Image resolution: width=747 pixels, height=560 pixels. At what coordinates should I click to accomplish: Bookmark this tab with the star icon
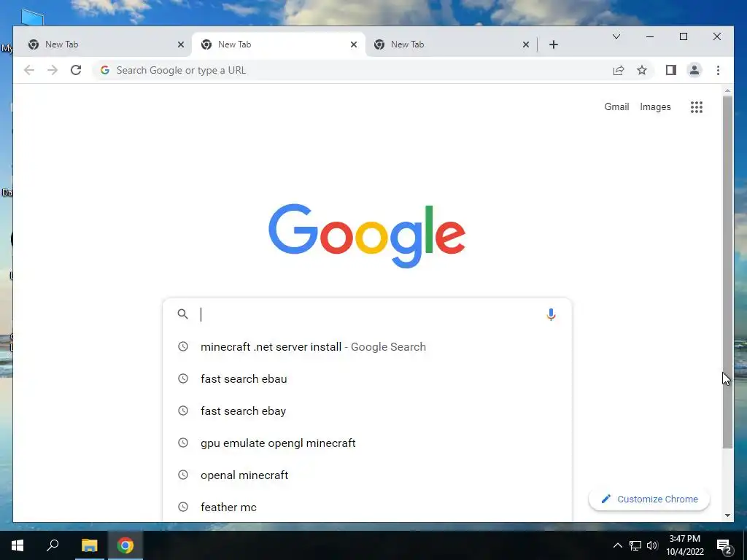(642, 71)
